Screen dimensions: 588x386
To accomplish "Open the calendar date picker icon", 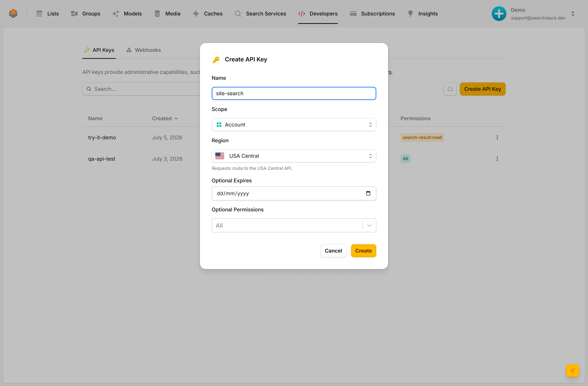I will 368,194.
